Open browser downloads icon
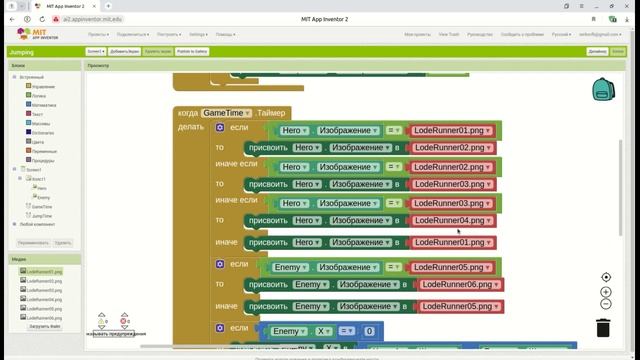Viewport: 640px width, 360px height. coord(627,19)
